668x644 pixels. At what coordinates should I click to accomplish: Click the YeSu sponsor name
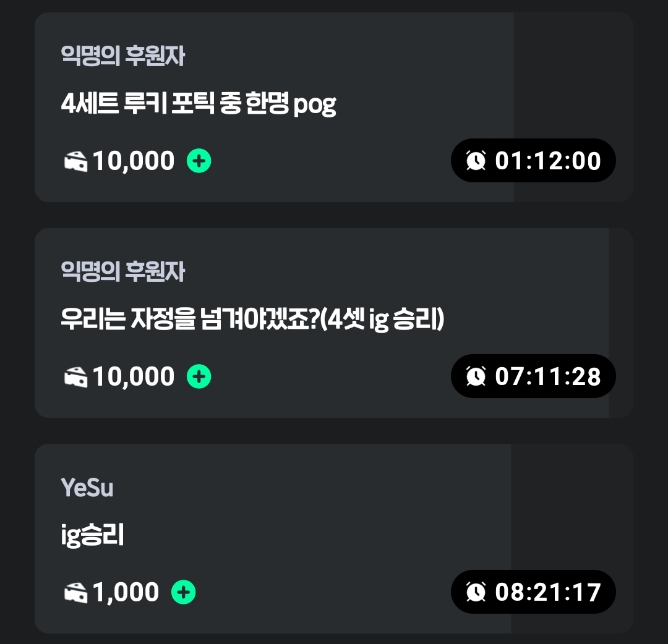point(87,488)
